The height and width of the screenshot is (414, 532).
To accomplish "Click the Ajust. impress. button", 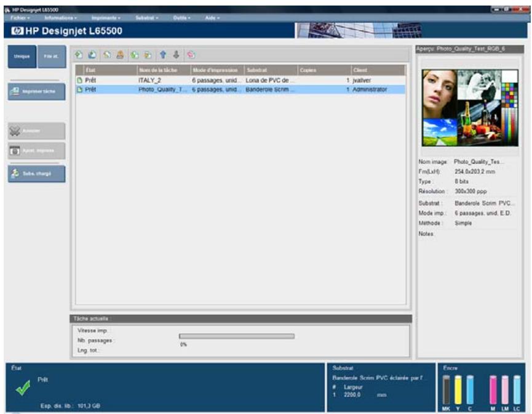I will tap(37, 151).
